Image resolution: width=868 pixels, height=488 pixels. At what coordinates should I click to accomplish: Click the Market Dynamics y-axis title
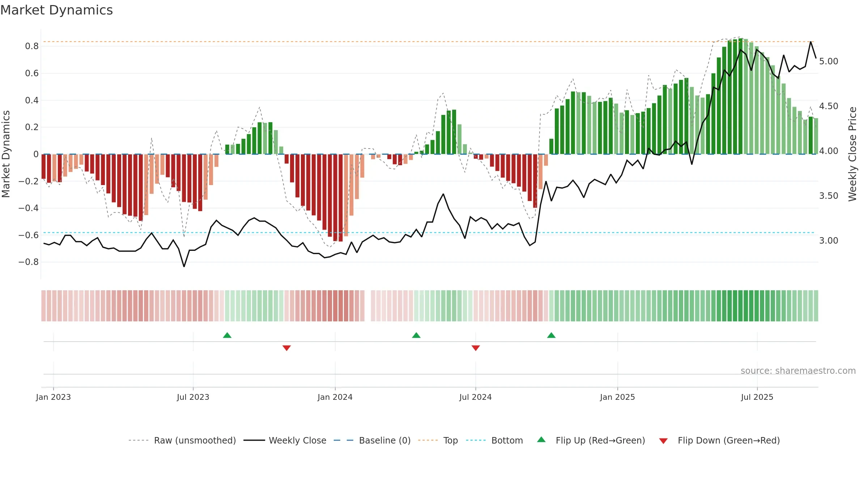coord(6,154)
